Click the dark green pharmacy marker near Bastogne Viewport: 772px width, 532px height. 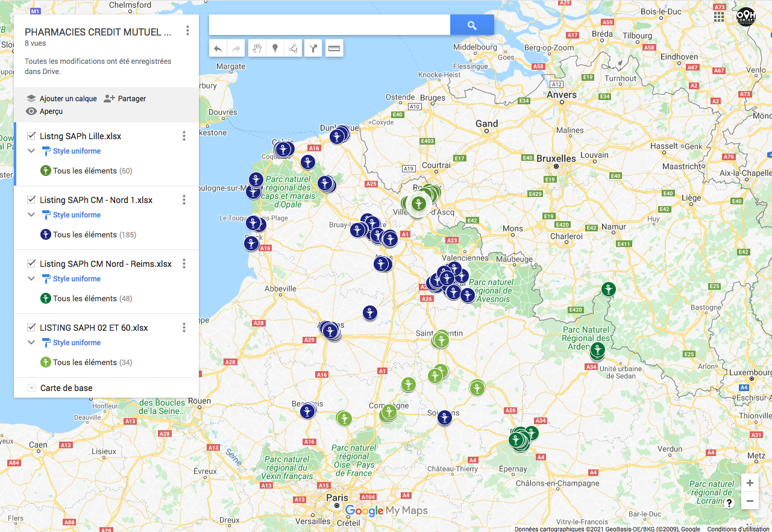coord(609,289)
